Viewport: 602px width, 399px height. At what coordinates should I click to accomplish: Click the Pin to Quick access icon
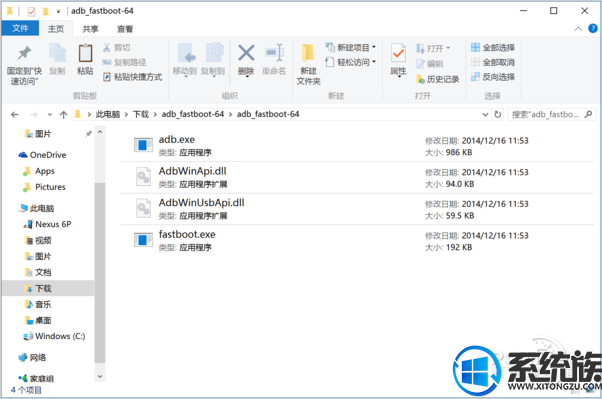[24, 54]
